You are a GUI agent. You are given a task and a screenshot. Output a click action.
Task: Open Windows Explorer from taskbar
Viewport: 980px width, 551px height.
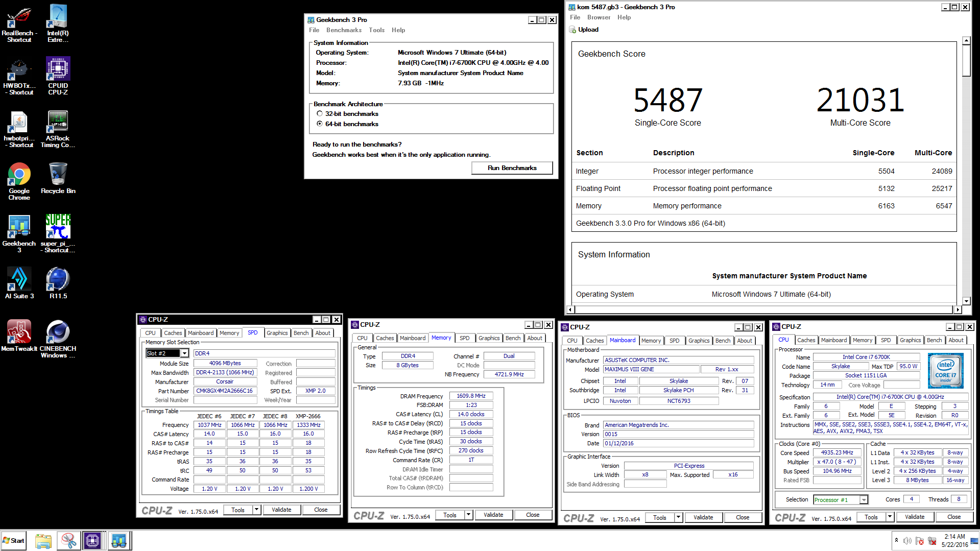(x=43, y=541)
